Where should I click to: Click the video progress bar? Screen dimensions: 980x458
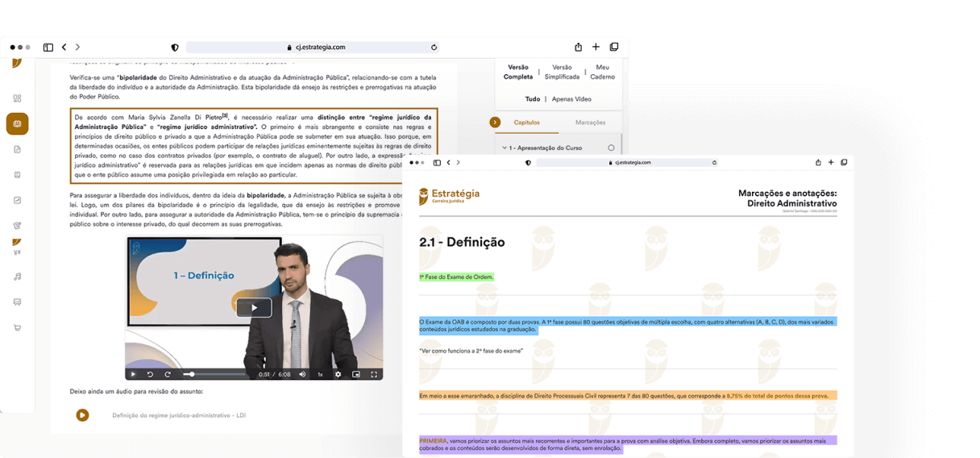tap(216, 374)
